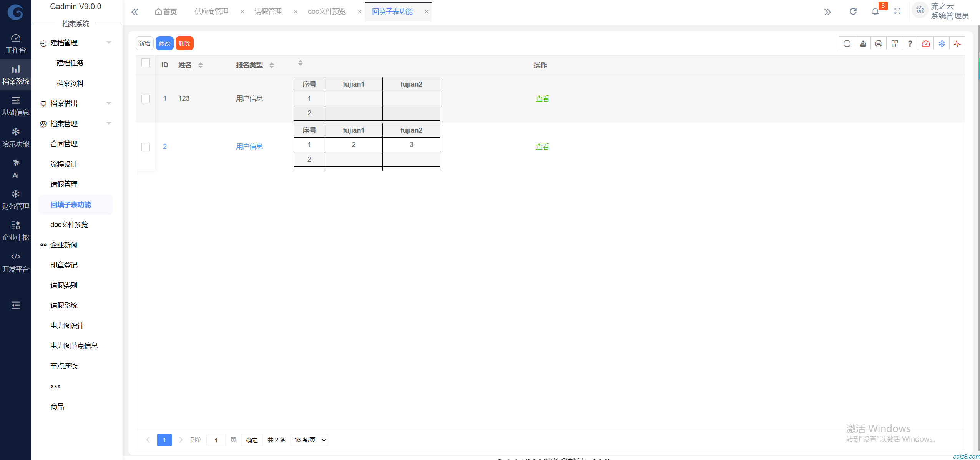
Task: Click the printer icon
Action: coord(879,44)
